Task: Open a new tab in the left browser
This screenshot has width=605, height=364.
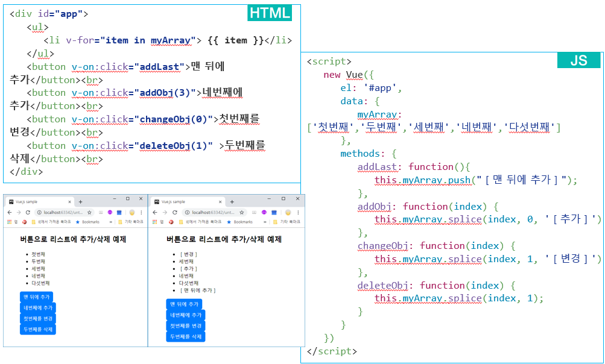Action: pos(81,202)
